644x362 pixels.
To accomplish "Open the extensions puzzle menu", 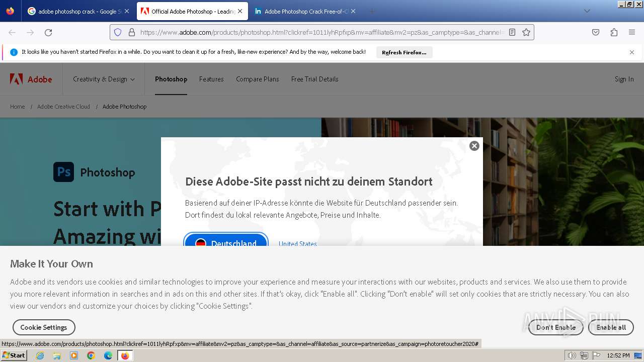I will [x=614, y=32].
